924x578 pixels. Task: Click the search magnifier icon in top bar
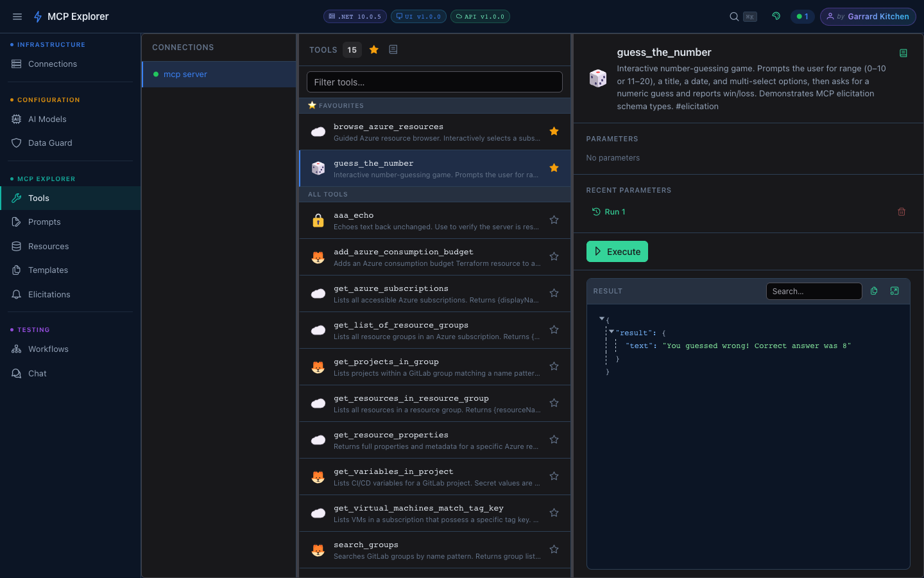pos(734,17)
